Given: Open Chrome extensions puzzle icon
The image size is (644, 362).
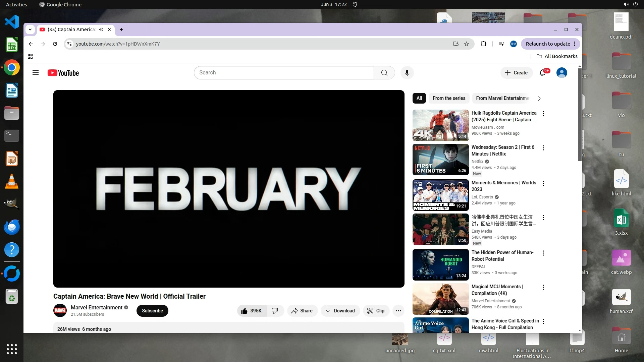Looking at the screenshot, I should click(483, 44).
